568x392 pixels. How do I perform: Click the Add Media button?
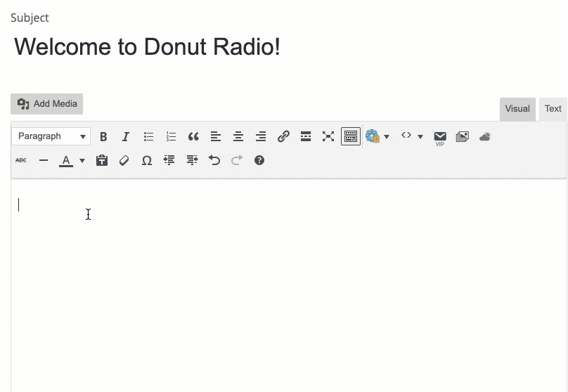coord(46,104)
